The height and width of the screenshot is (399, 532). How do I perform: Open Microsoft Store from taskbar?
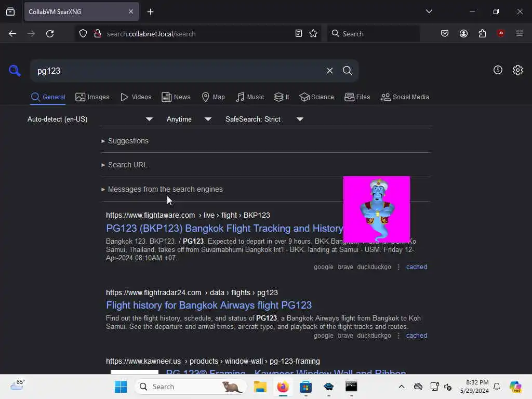point(305,387)
